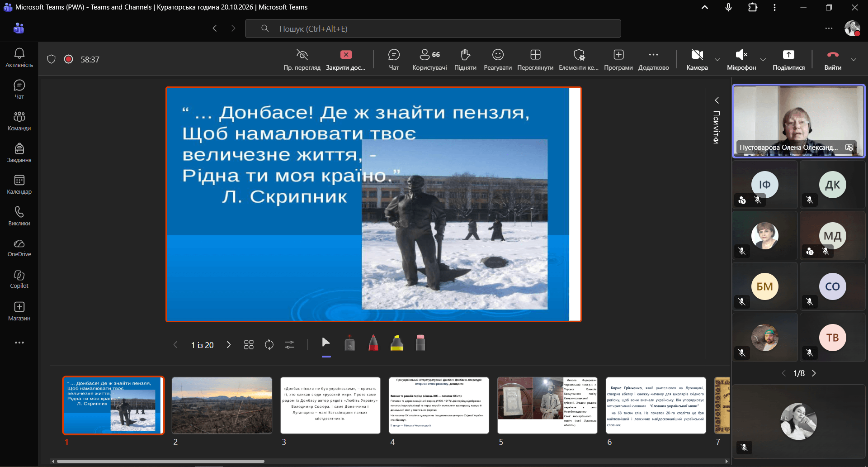Raise hand with Підняти button
Image resolution: width=868 pixels, height=467 pixels.
(465, 60)
